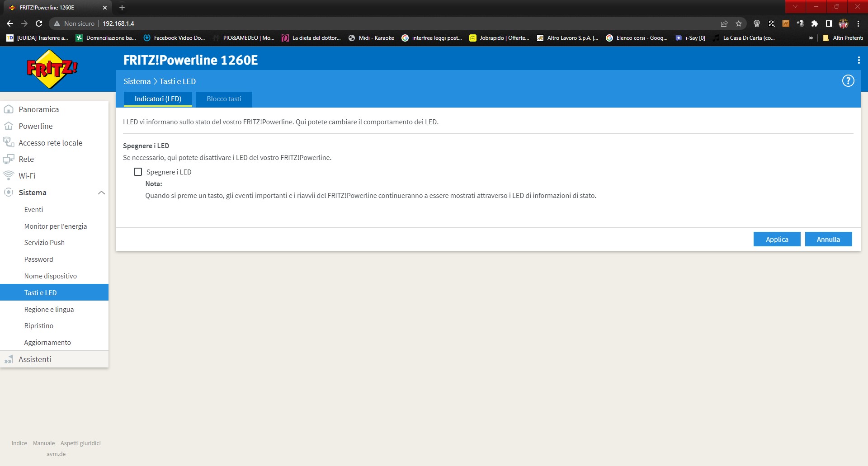868x466 pixels.
Task: Visit the avm.de footer link
Action: tap(56, 454)
